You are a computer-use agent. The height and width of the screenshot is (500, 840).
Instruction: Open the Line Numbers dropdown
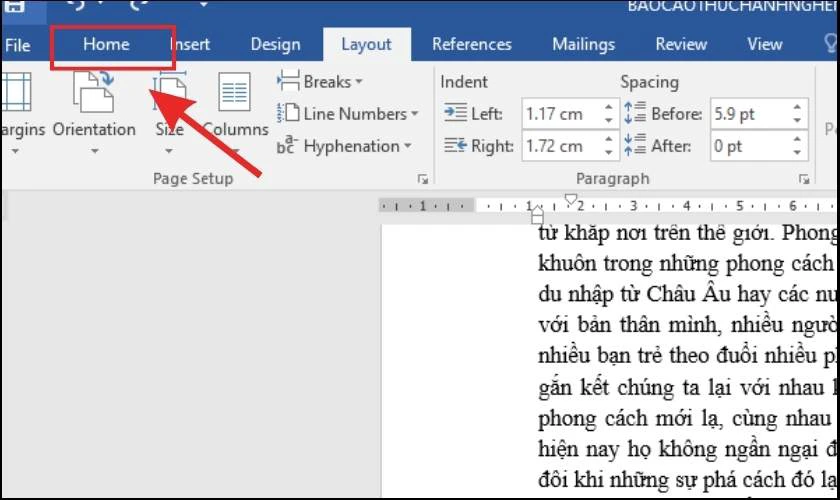tap(414, 114)
